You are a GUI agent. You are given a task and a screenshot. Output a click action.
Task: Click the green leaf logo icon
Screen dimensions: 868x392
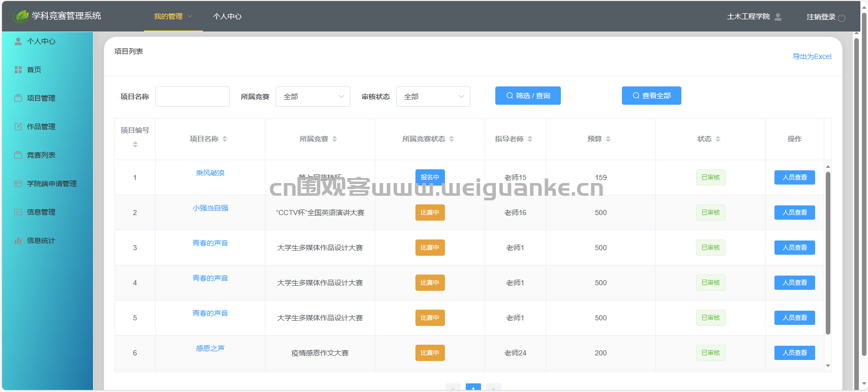click(x=20, y=16)
